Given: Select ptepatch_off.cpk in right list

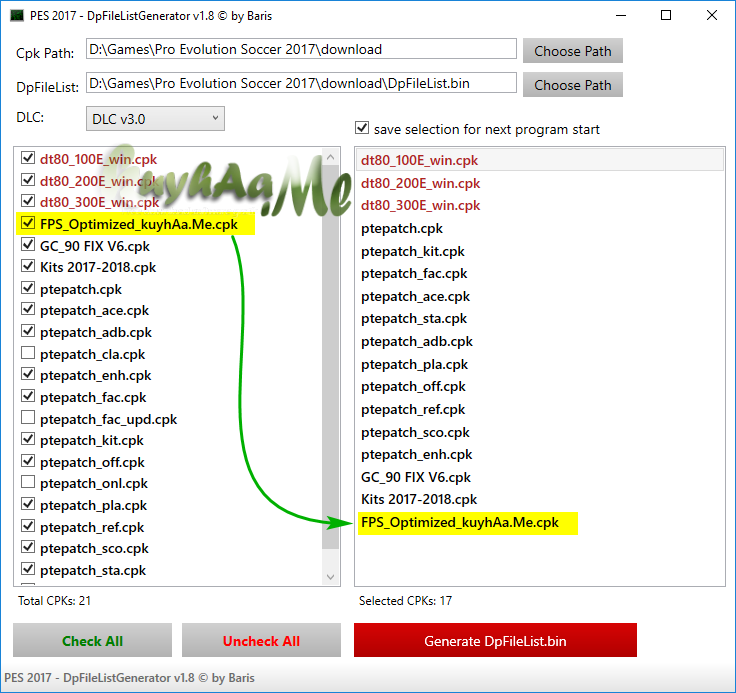Looking at the screenshot, I should tap(539, 387).
